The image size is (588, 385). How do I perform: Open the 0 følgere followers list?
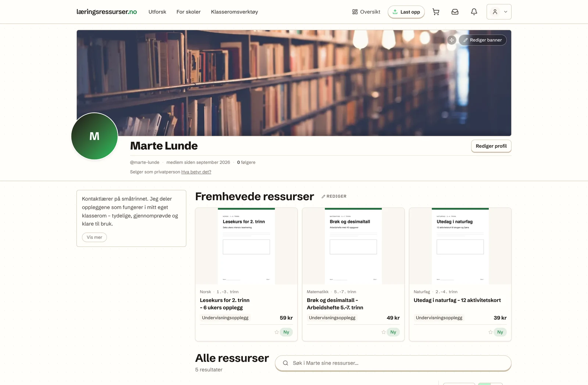[246, 162]
